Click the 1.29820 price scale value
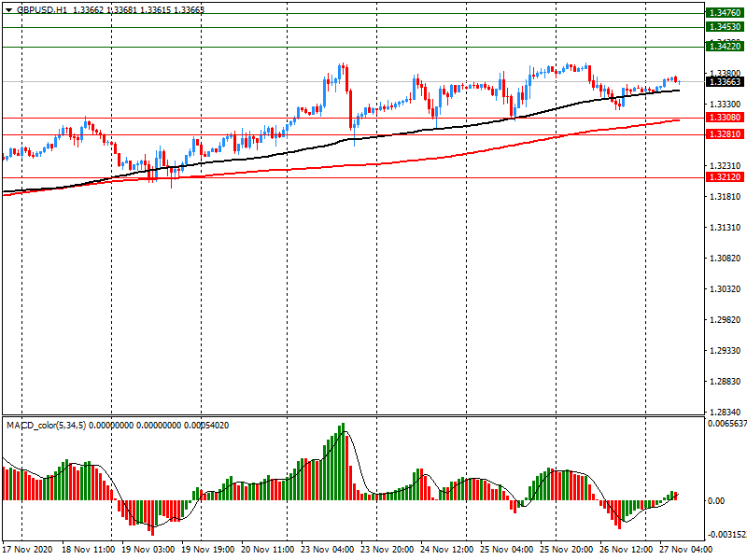Viewport: 747px width, 560px height. coord(726,319)
